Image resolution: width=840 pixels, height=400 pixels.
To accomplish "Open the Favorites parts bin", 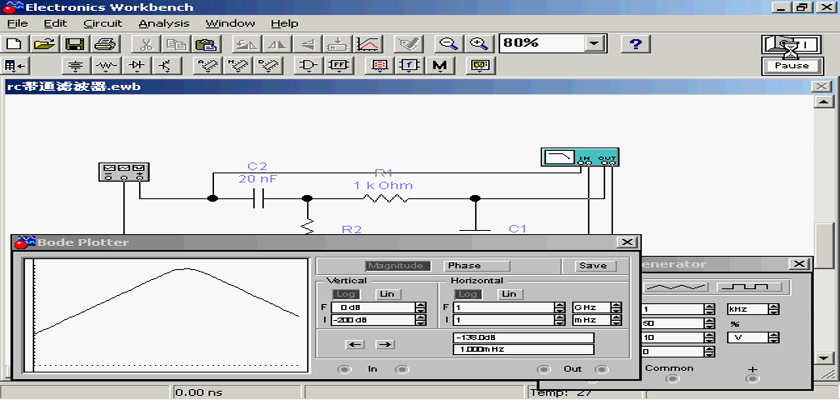I will pos(16,66).
